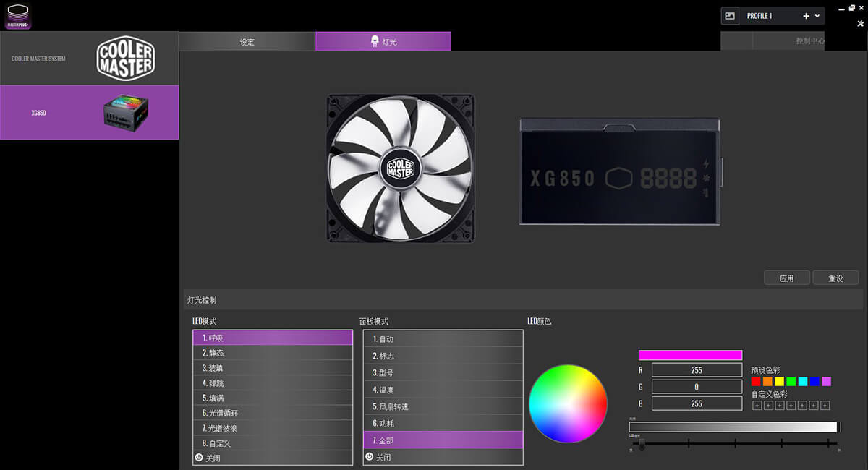Add seventh custom color slot
868x470 pixels.
click(825, 406)
